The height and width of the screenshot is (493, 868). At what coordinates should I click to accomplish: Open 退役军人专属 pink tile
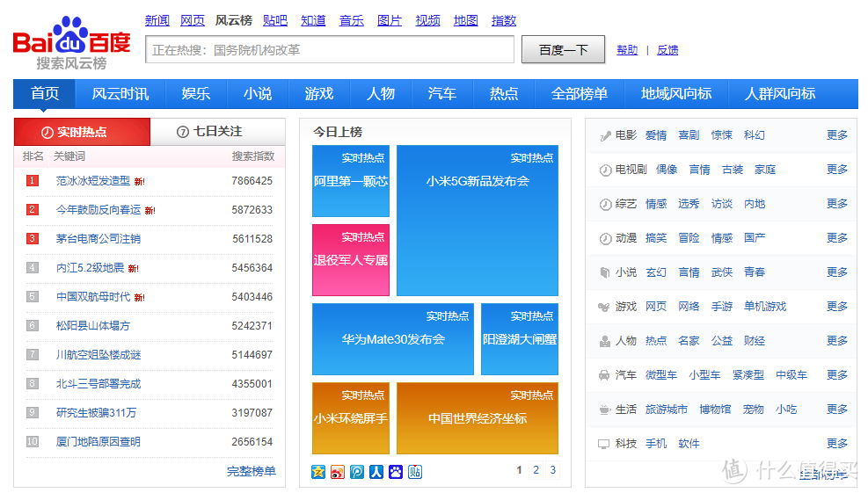tap(351, 260)
